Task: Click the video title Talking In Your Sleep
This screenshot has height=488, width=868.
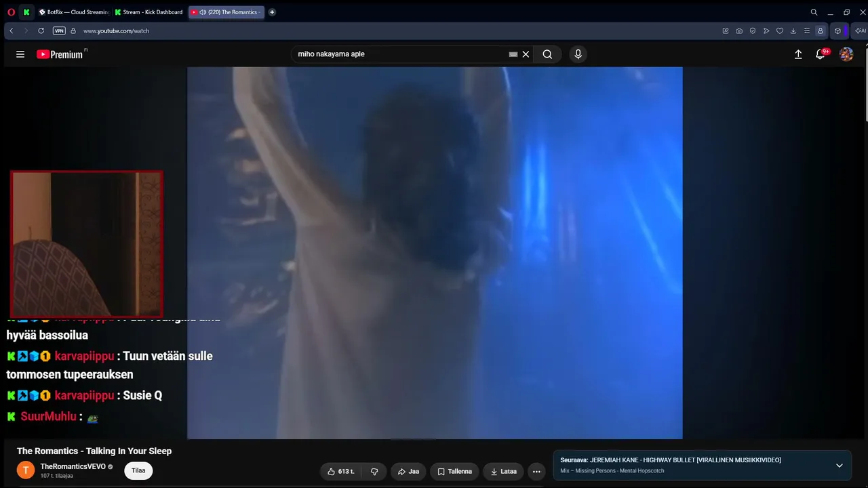Action: pyautogui.click(x=94, y=451)
